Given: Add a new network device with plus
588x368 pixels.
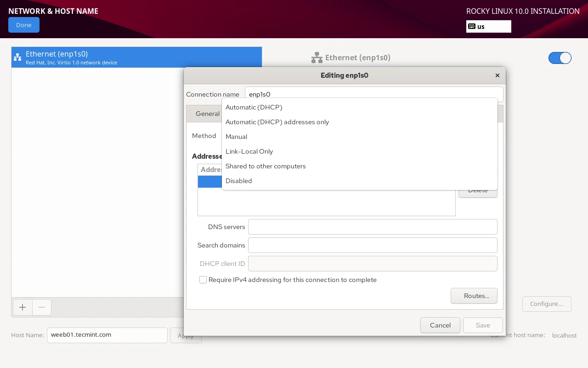Looking at the screenshot, I should pyautogui.click(x=23, y=307).
